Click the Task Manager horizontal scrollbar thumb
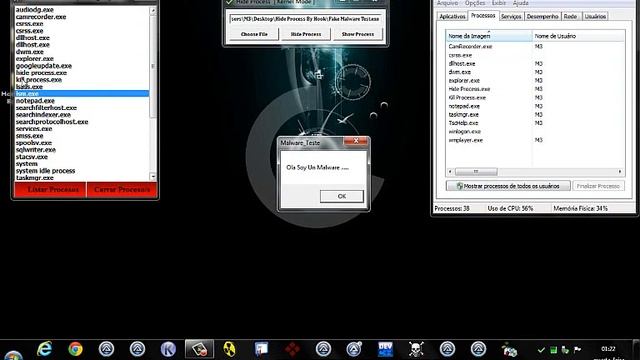Screen dimensions: 640x360 (476, 172)
